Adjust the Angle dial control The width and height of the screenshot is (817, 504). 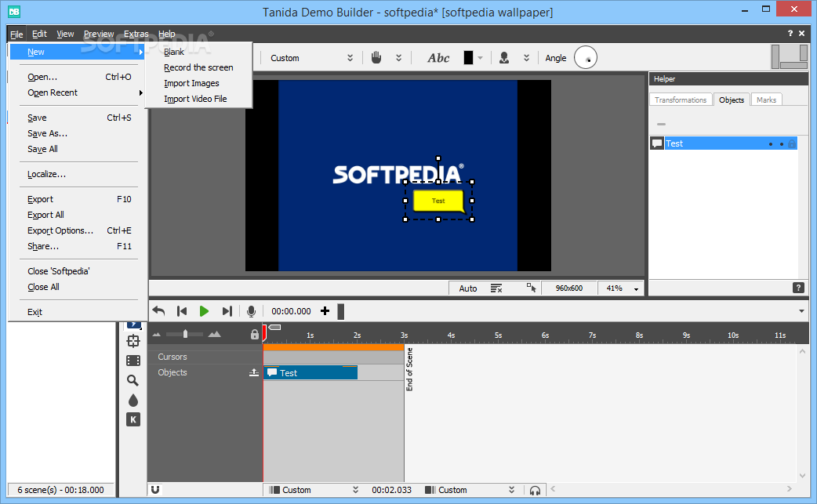tap(586, 57)
